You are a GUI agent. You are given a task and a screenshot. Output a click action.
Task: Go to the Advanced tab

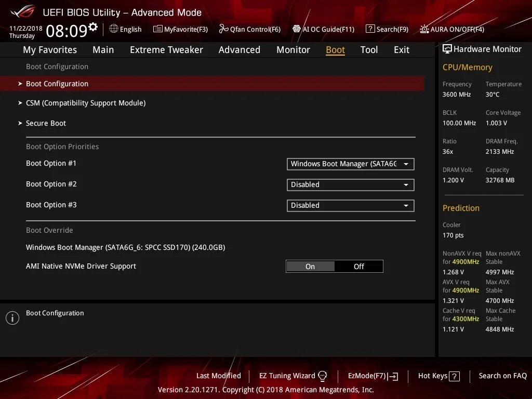(x=239, y=50)
